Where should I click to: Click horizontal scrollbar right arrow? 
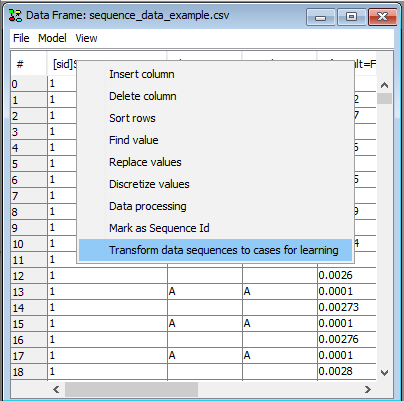(368, 389)
